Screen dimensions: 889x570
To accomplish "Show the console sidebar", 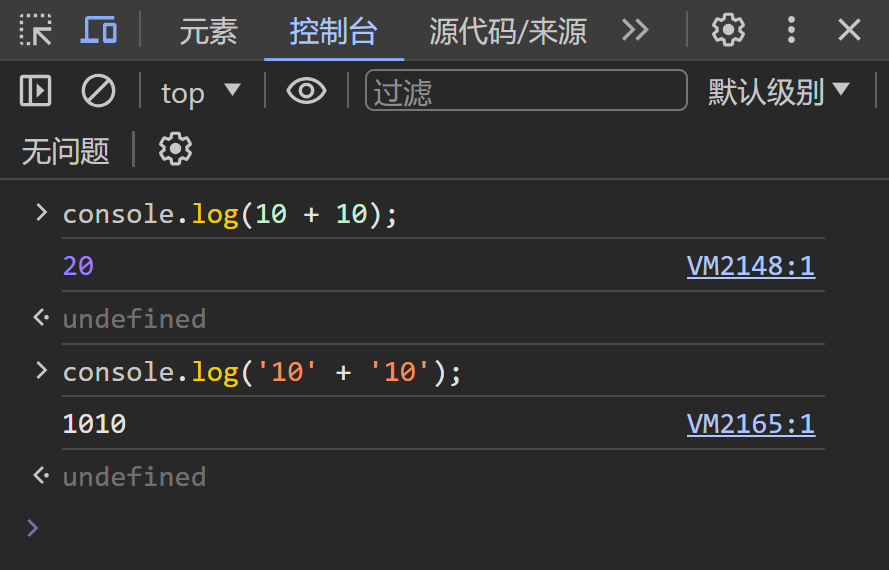I will tap(36, 92).
